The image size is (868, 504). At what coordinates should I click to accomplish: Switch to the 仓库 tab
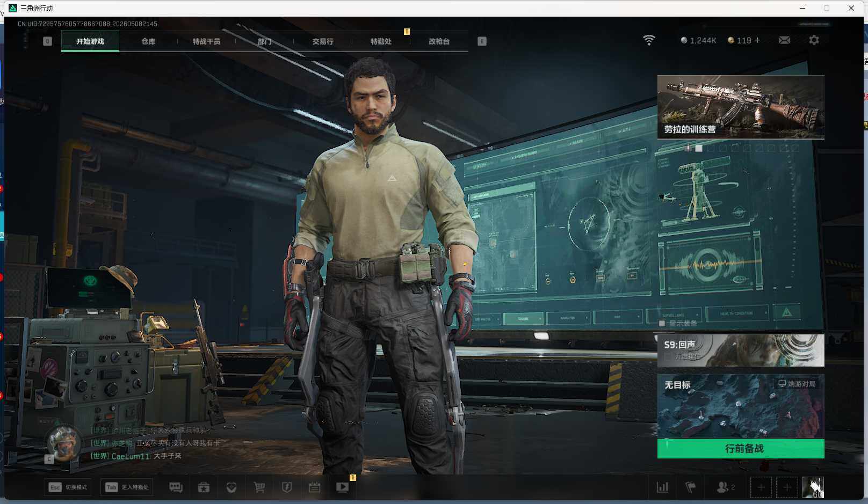coord(148,41)
